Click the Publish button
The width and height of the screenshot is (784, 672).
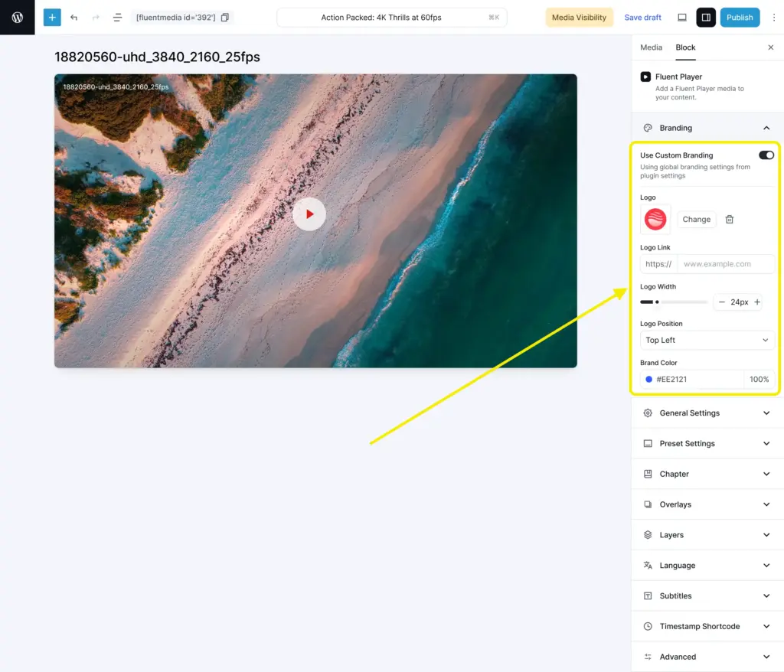coord(740,17)
